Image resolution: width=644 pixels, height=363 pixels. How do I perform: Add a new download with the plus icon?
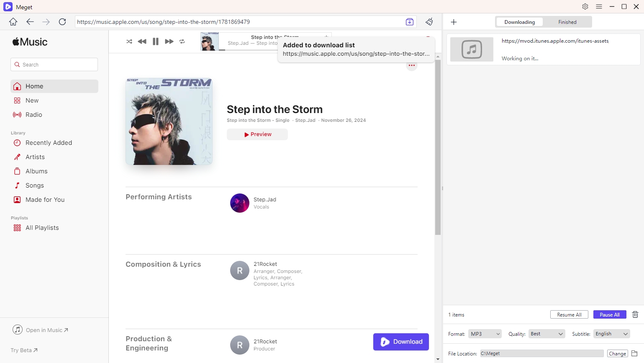[x=454, y=22]
